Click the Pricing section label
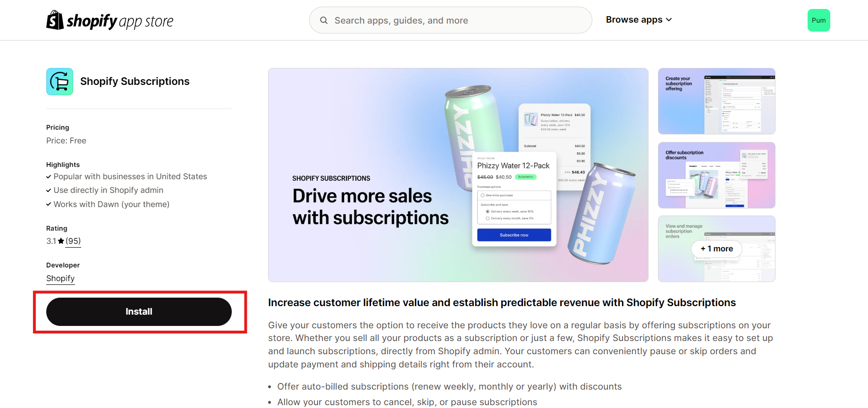This screenshot has width=868, height=408. point(58,127)
